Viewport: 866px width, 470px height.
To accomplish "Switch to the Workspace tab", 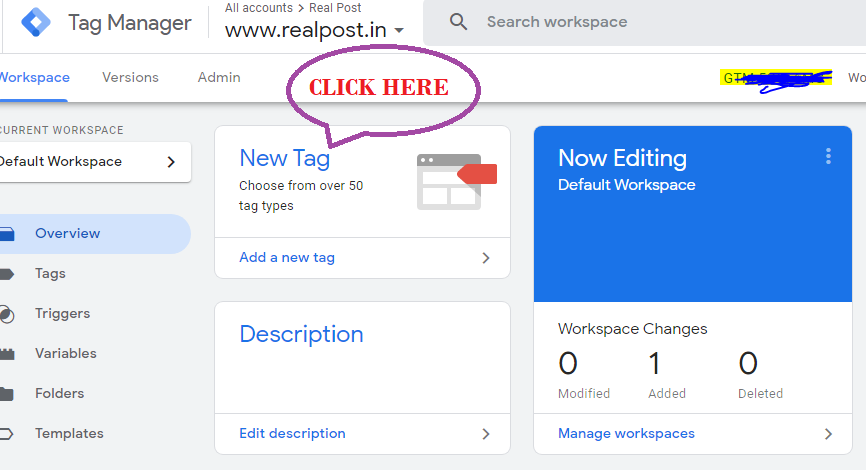I will click(34, 77).
